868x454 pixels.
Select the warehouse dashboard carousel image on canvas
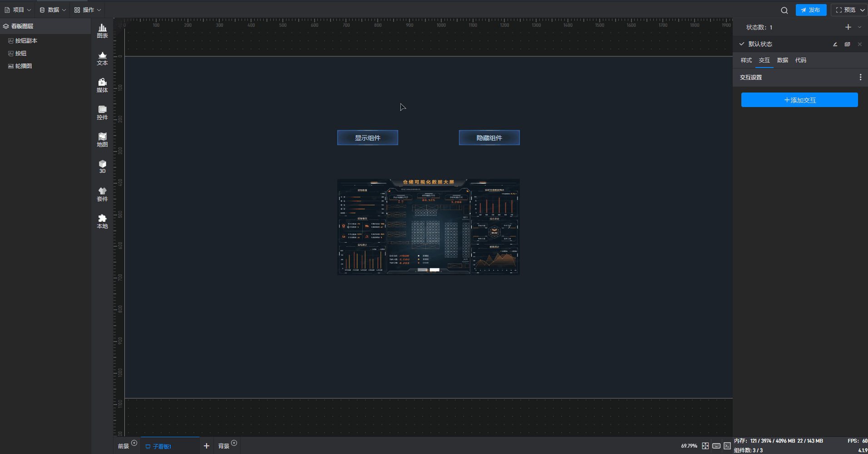pos(428,227)
